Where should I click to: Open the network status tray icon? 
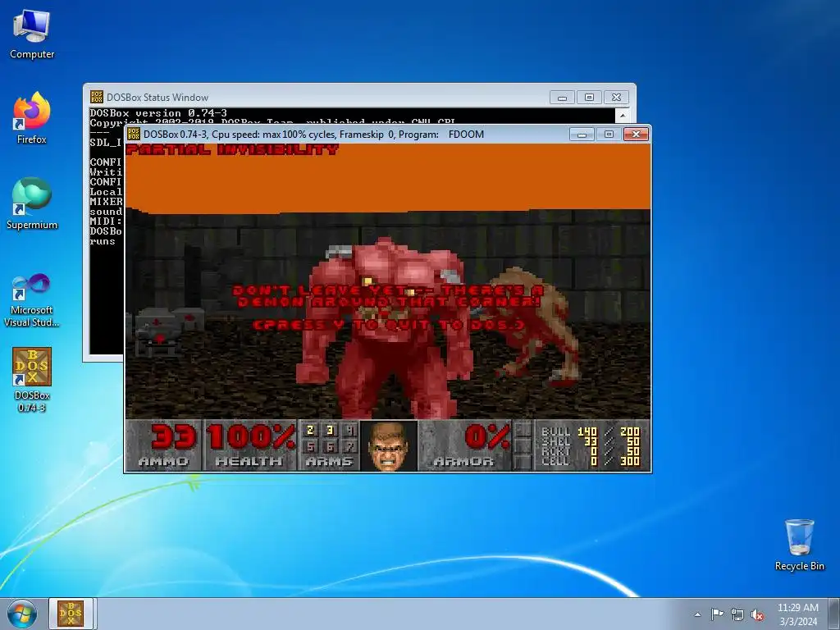point(737,614)
